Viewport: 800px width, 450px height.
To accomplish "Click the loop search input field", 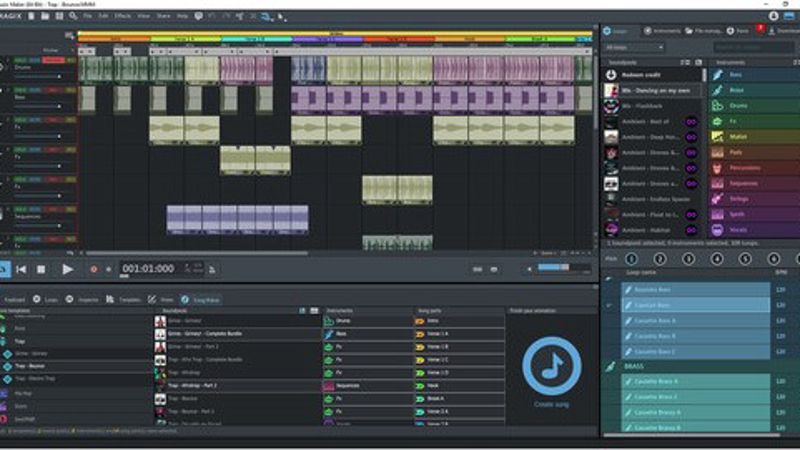I will pos(753,47).
